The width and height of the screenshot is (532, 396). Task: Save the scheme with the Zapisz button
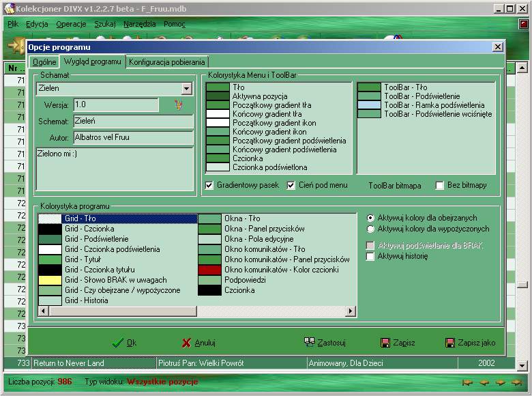[x=398, y=343]
